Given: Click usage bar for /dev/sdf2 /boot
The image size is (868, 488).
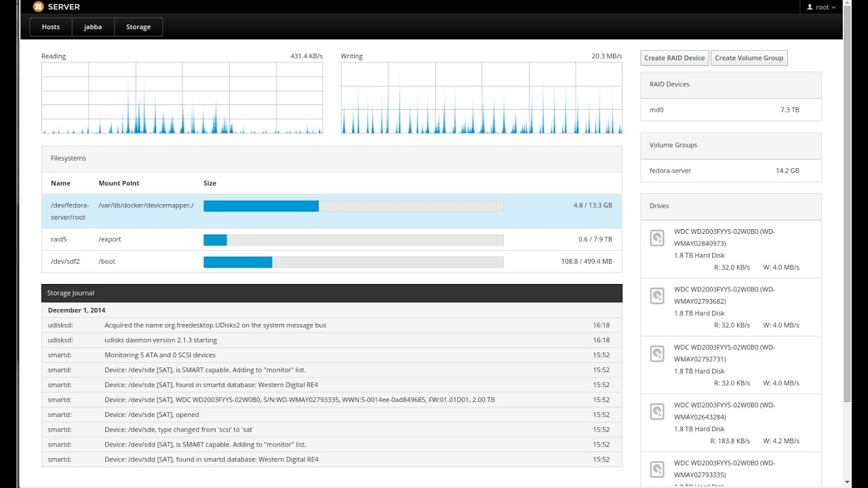Looking at the screenshot, I should (x=353, y=262).
